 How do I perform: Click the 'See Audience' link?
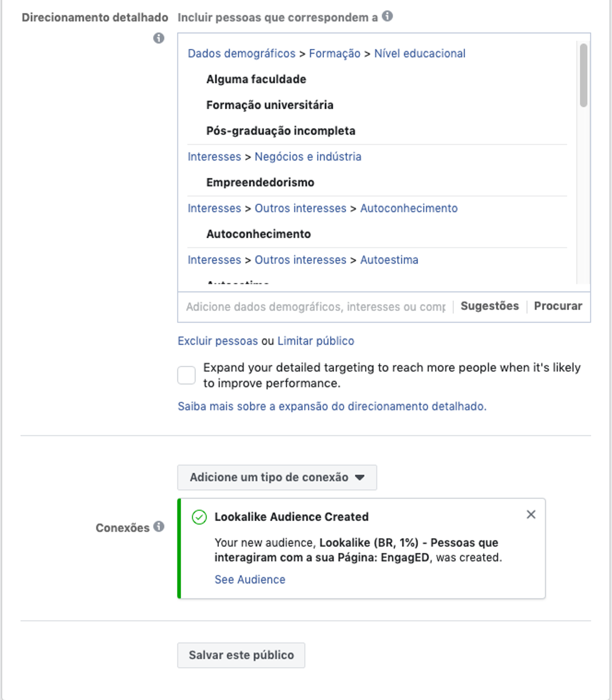(x=250, y=580)
